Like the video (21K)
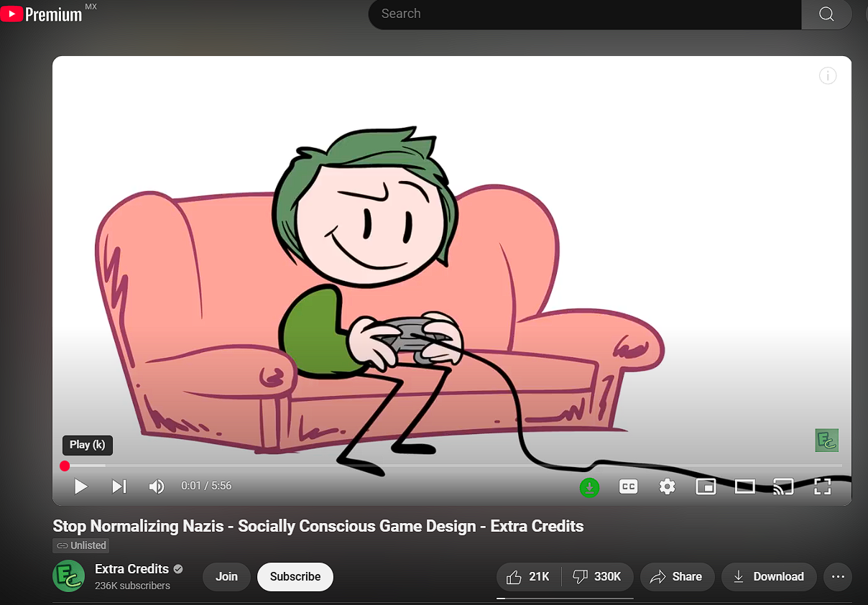Image resolution: width=868 pixels, height=605 pixels. [x=528, y=576]
